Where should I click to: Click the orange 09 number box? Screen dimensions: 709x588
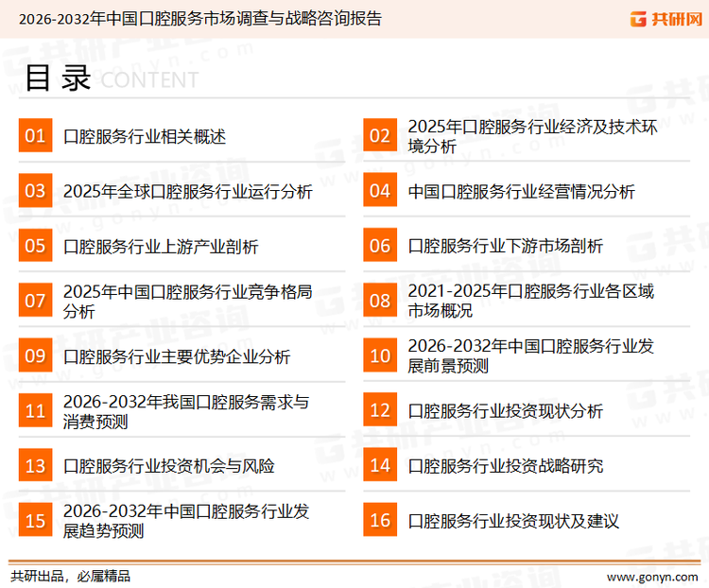click(x=35, y=355)
